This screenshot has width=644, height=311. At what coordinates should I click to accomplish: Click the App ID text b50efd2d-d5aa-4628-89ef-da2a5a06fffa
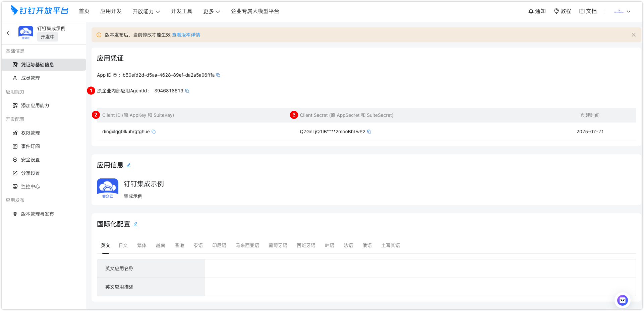click(169, 75)
